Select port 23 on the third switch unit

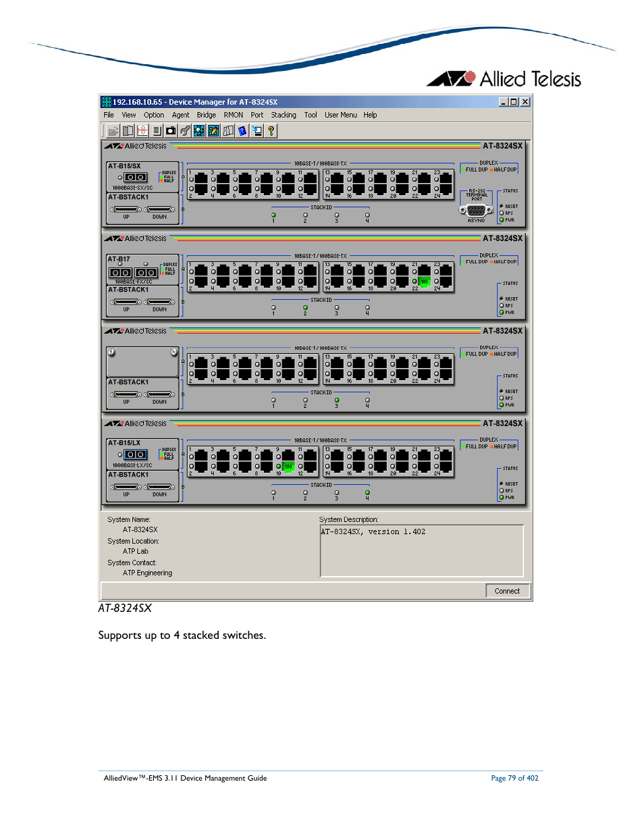(446, 362)
